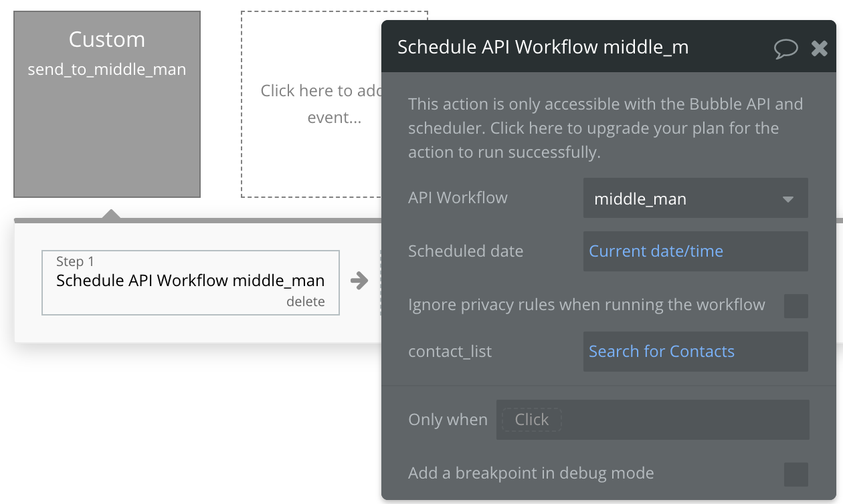Click the Only when label
This screenshot has height=504, width=843.
click(448, 420)
